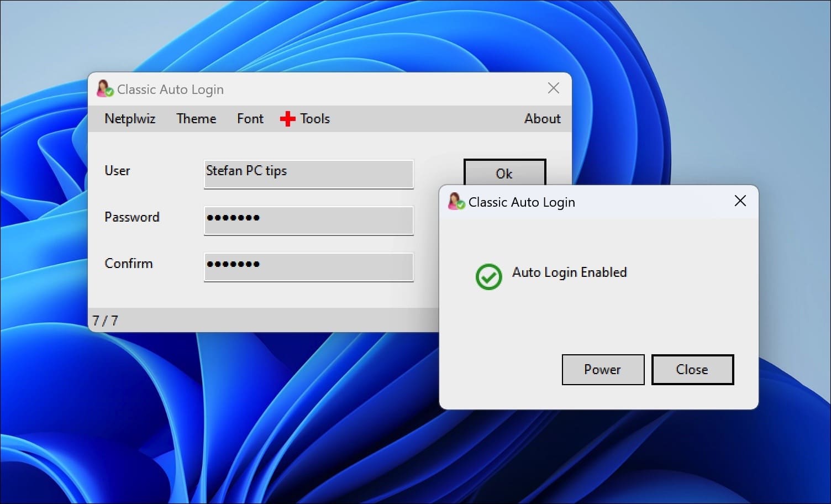Screen dimensions: 831x504
Task: Click the green checkmark icon in the dialog
Action: pos(488,276)
